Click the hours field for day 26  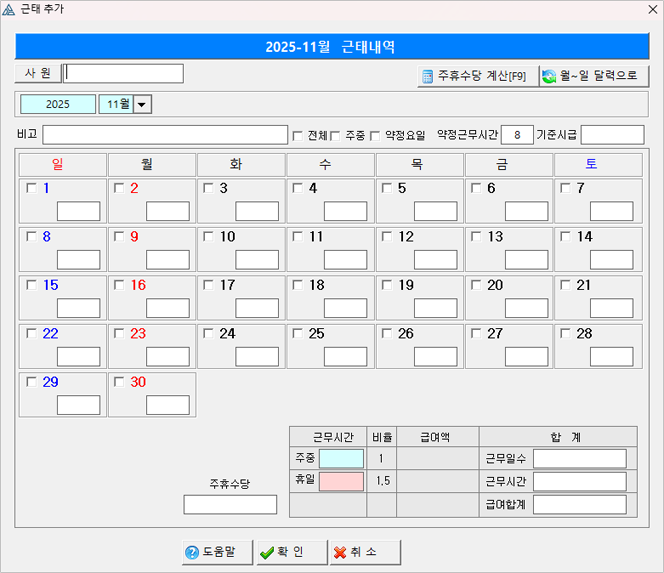click(436, 357)
